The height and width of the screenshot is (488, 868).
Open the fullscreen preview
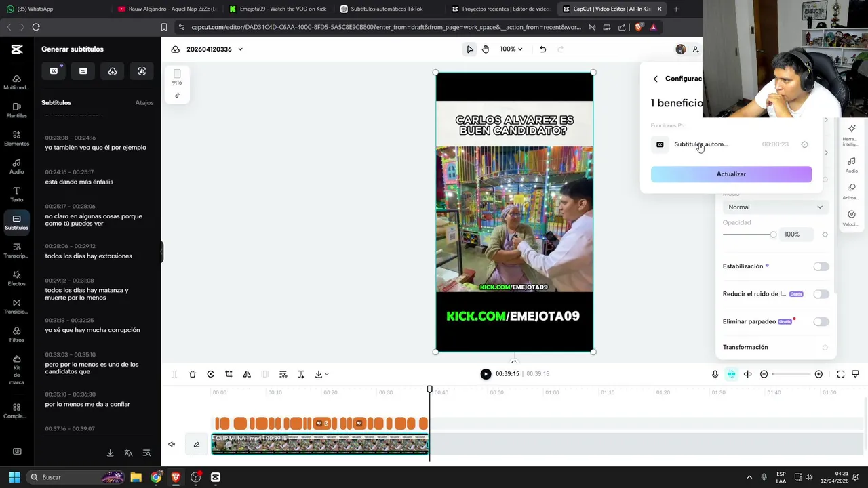(x=841, y=374)
